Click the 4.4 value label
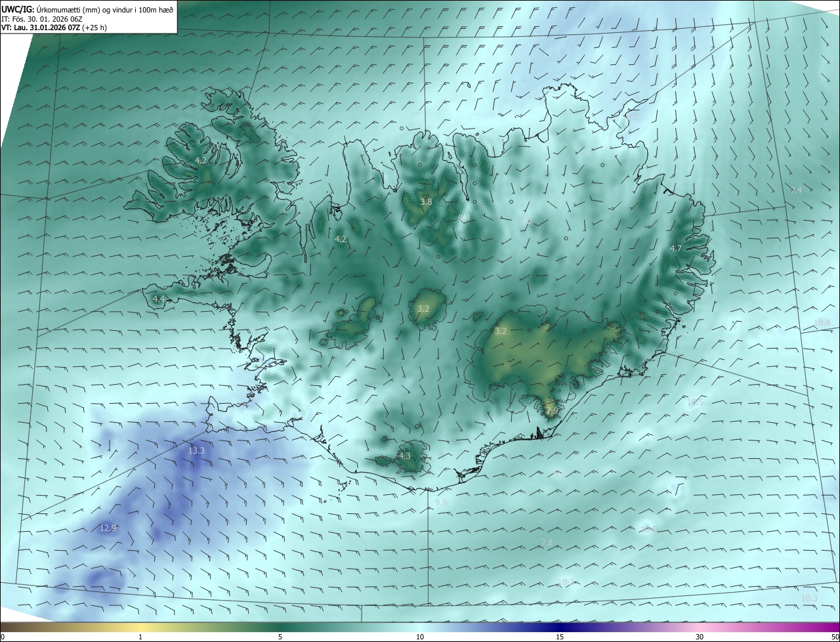This screenshot has height=642, width=840. pos(159,299)
